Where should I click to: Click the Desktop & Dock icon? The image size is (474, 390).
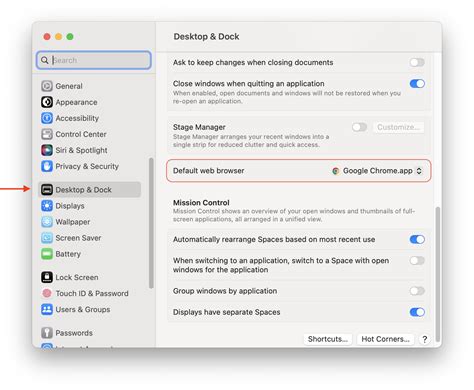click(47, 190)
